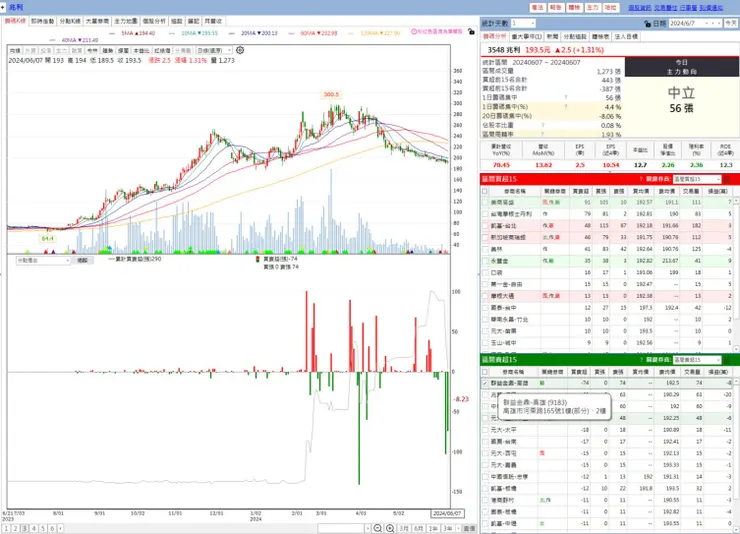This screenshot has height=534, width=740.
Task: Select the 元大-西屯 row name
Action: [x=503, y=453]
